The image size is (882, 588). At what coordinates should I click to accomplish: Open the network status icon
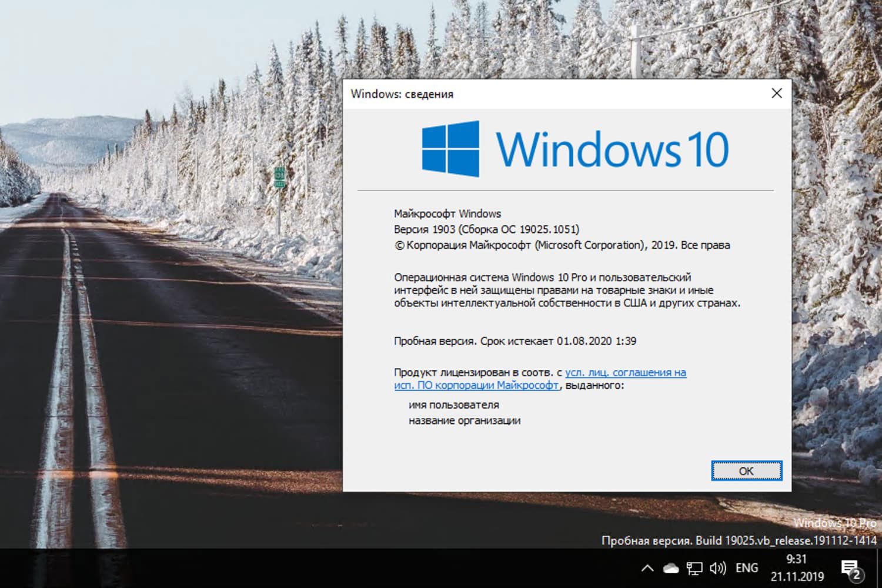coord(693,568)
